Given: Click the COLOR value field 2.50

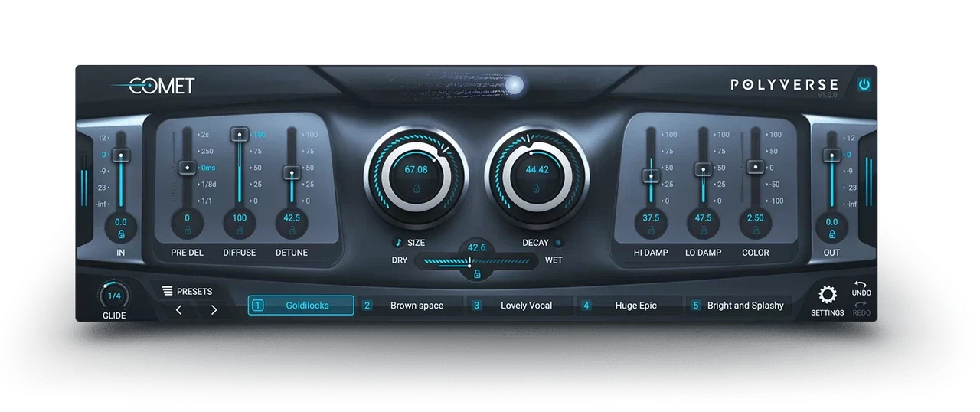Looking at the screenshot, I should point(755,217).
